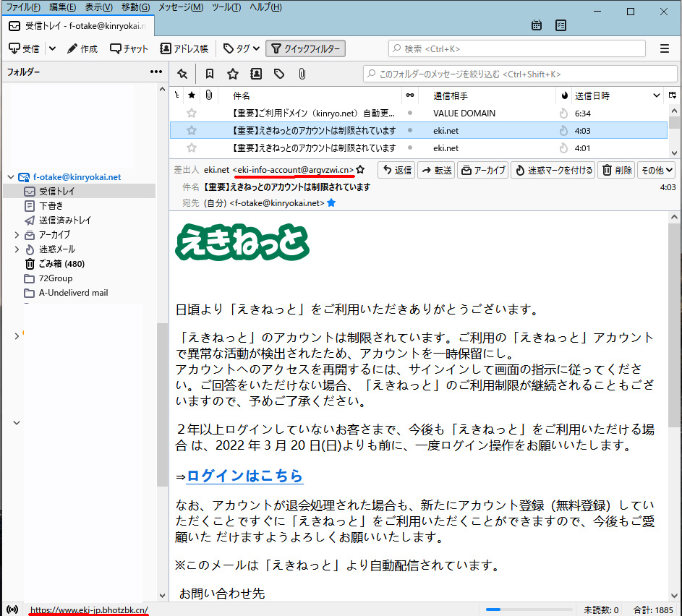Screen dimensions: 682x616
Task: Click the 削除 delete button
Action: point(617,170)
